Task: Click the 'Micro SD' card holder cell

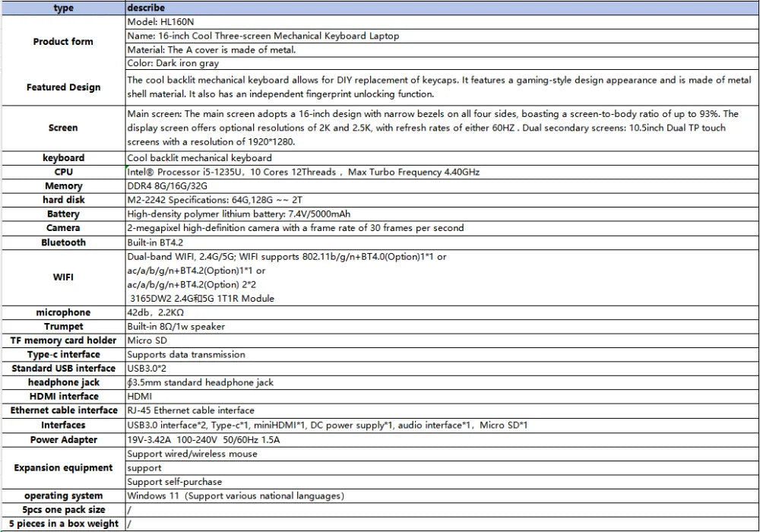Action: [442, 340]
